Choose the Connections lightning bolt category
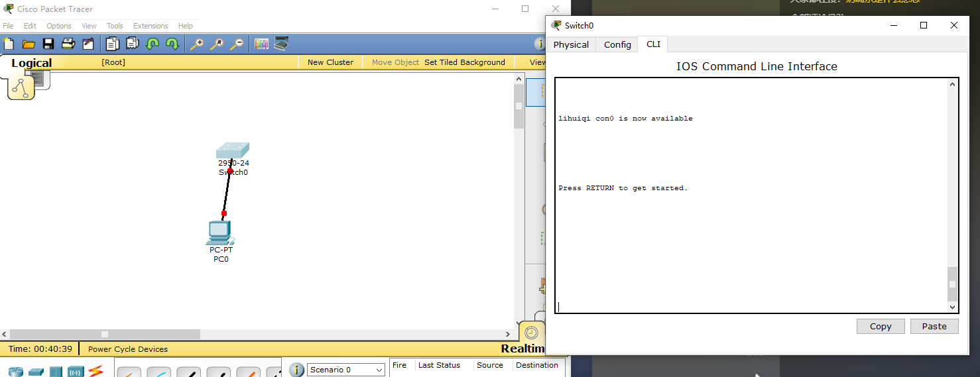Screen dimensions: 980x377 (95, 371)
